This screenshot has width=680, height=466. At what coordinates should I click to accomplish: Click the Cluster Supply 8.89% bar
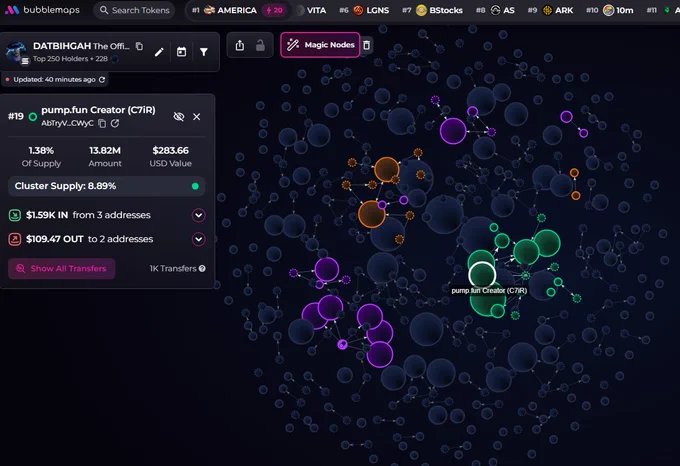pyautogui.click(x=107, y=186)
